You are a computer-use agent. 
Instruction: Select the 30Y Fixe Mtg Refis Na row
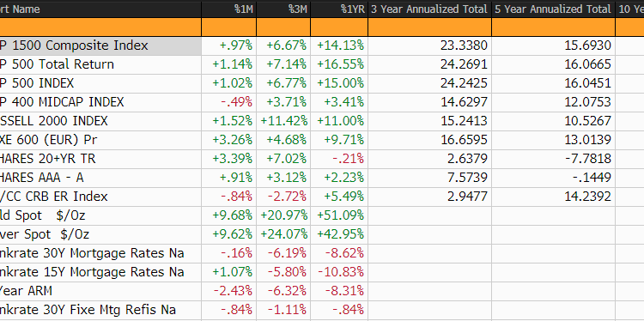pyautogui.click(x=100, y=310)
